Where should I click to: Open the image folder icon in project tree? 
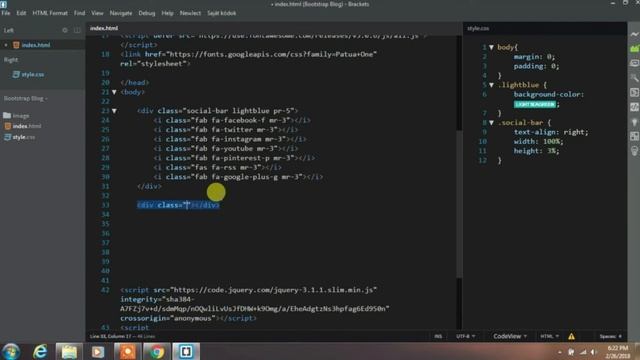7,116
